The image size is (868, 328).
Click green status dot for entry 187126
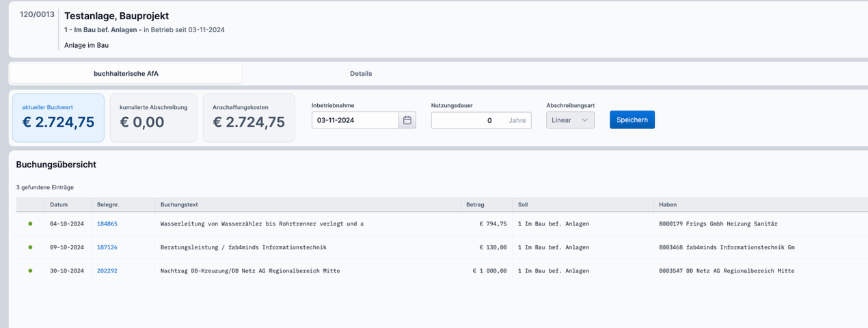coord(30,247)
